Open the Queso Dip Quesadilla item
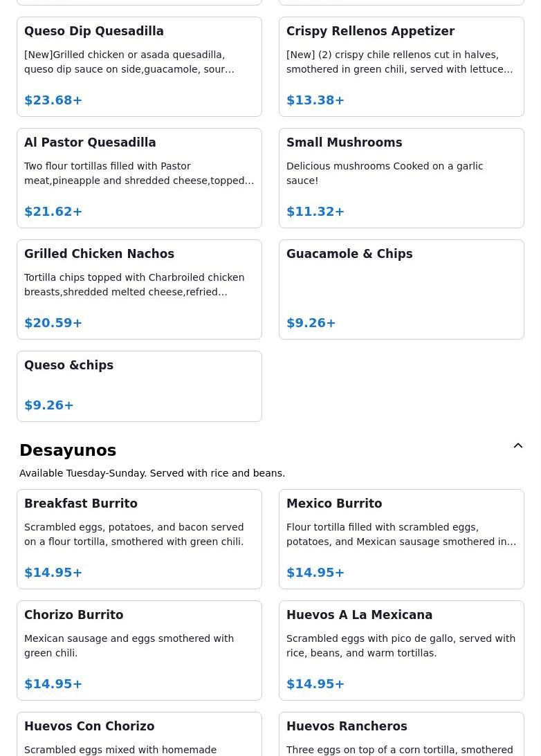Viewport: 541px width, 756px height. coord(139,66)
